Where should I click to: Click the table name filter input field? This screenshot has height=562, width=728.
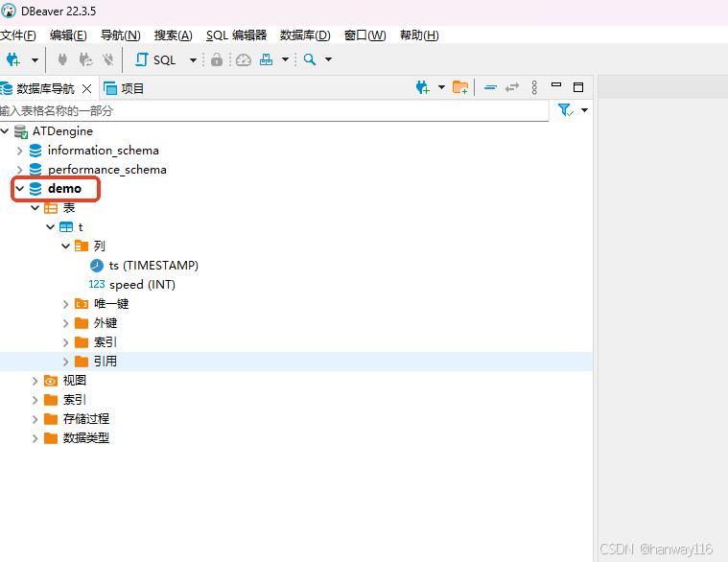[x=274, y=111]
